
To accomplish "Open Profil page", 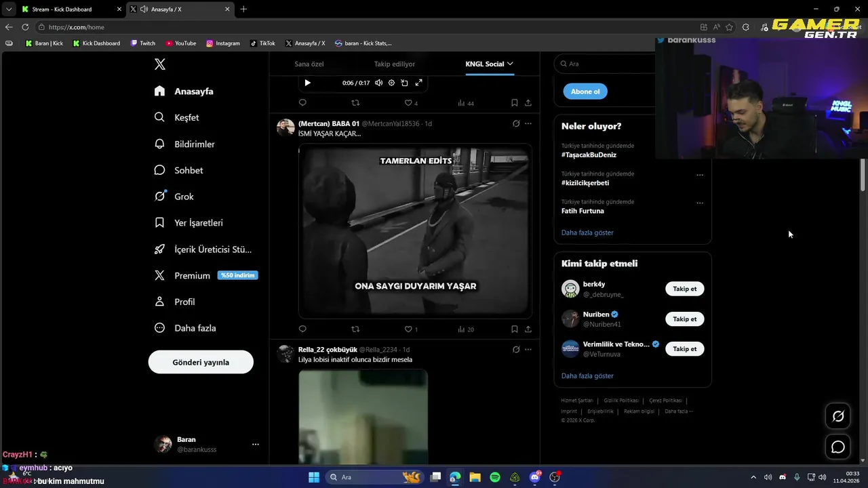I will click(x=174, y=302).
